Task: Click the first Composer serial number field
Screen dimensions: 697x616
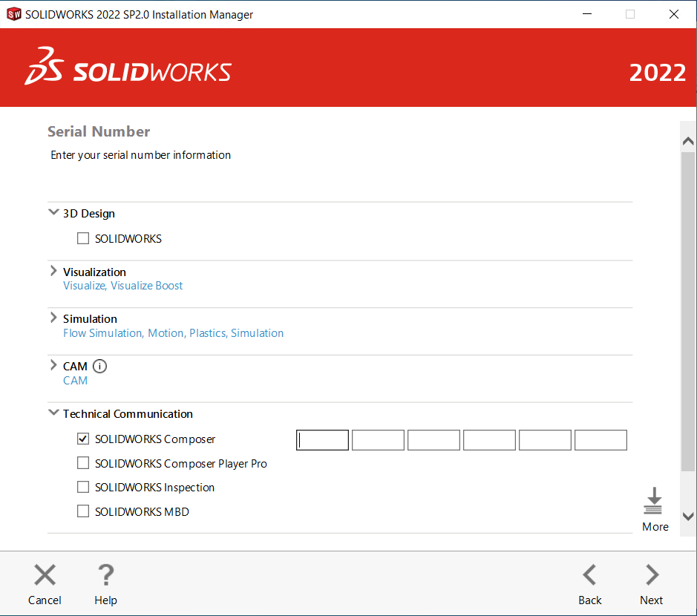Action: [322, 440]
